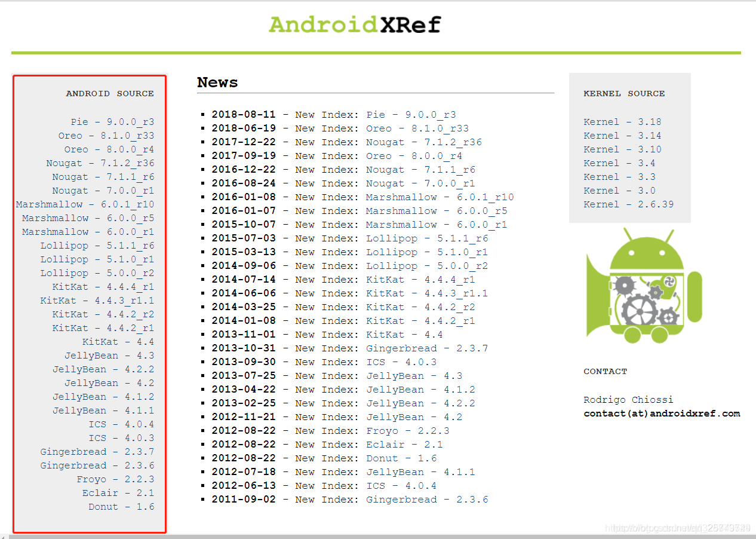Open Pie - 9.0.0_r3 in Android Source sidebar

pos(112,122)
